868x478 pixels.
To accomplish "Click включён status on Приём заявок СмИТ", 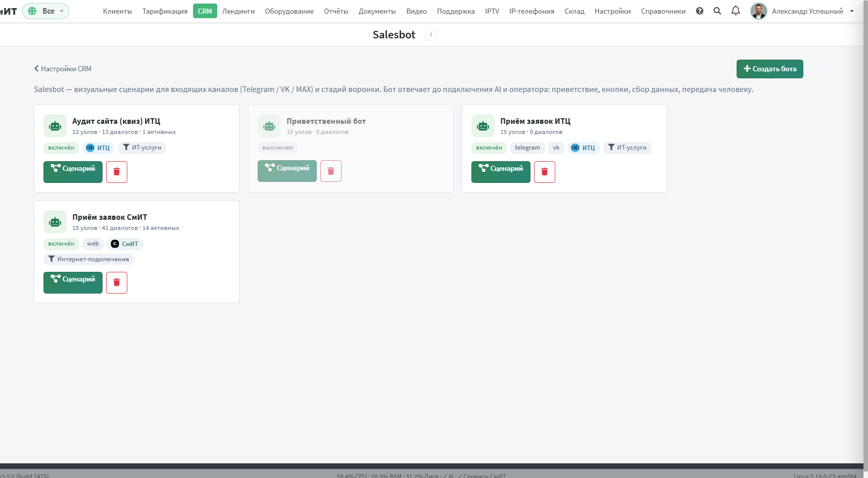I will (61, 244).
